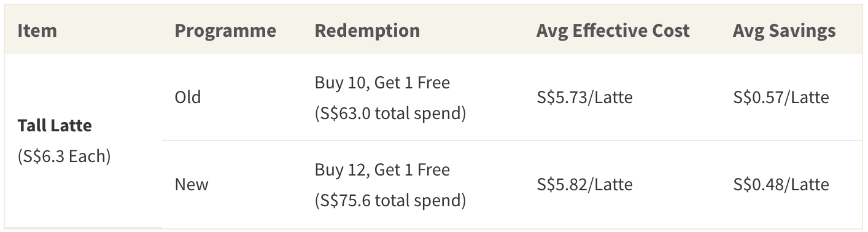Click S$75.6 total spend text
This screenshot has height=232, width=868.
[390, 200]
